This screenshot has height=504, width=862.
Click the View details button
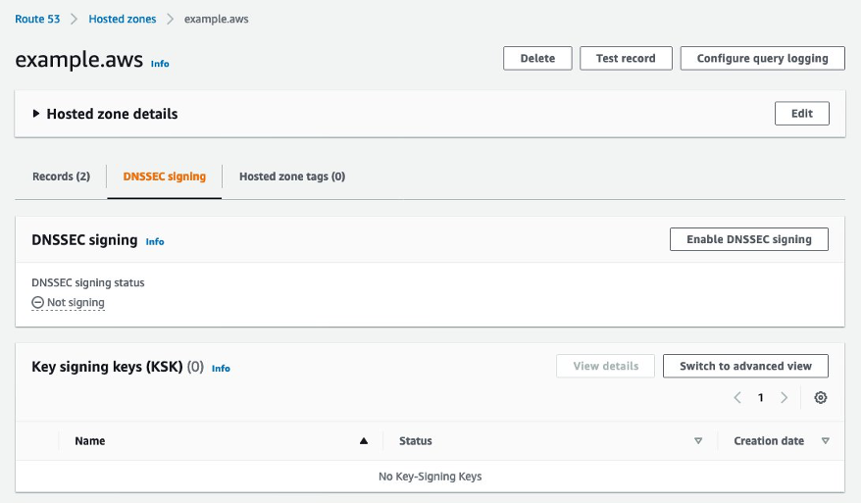point(605,366)
